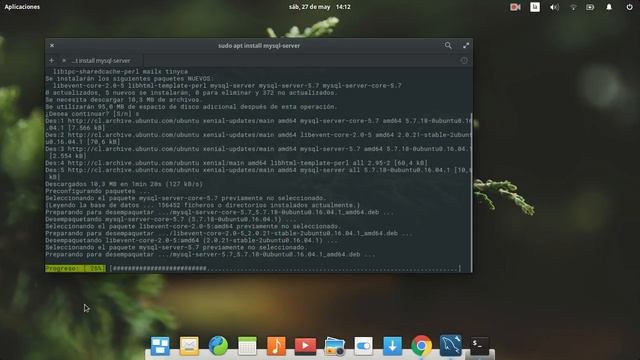
Task: Click the '0 actualizados, 5 nuevos se instalarán' line
Action: [191, 93]
